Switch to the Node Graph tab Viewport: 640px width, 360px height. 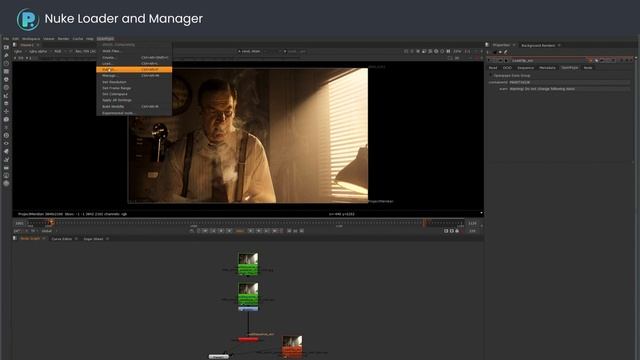(x=30, y=239)
